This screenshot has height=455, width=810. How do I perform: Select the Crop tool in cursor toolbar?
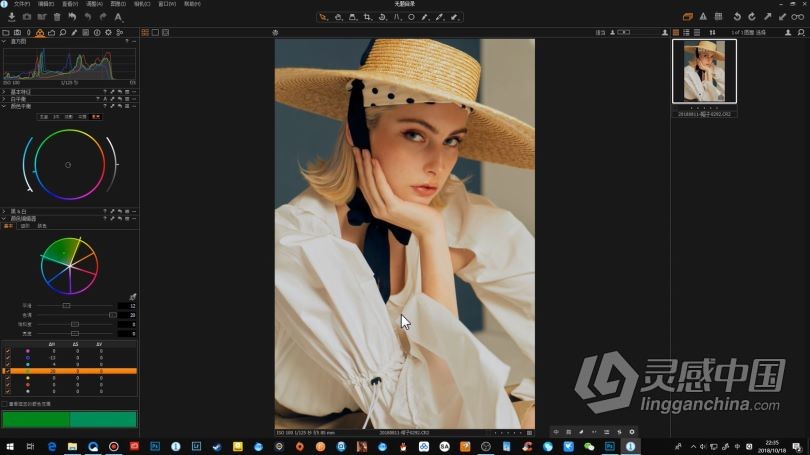[x=368, y=17]
